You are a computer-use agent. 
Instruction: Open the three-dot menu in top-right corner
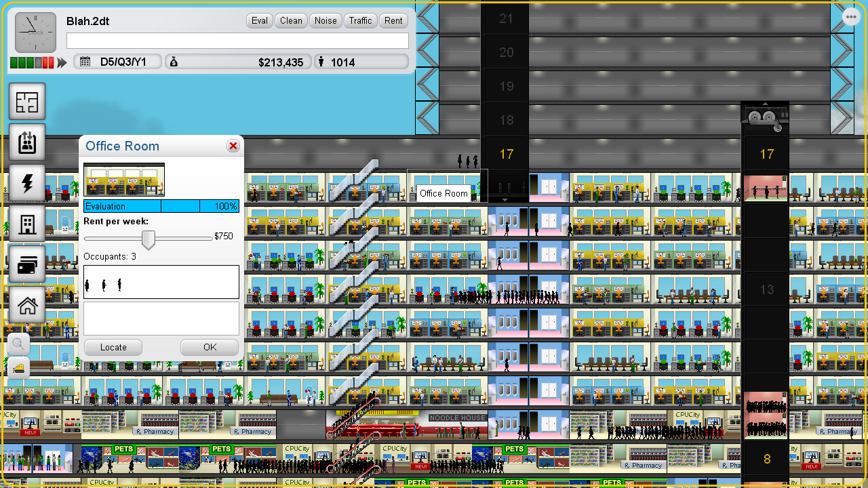(x=851, y=17)
